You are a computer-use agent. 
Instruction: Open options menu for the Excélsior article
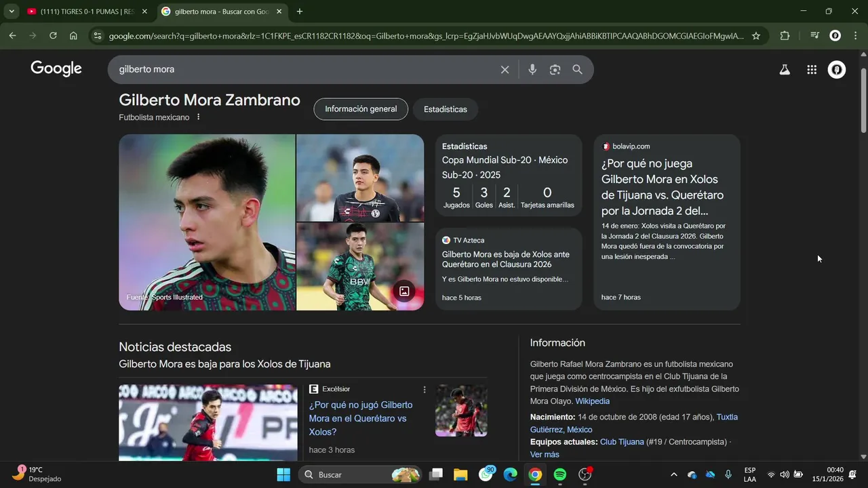point(425,390)
